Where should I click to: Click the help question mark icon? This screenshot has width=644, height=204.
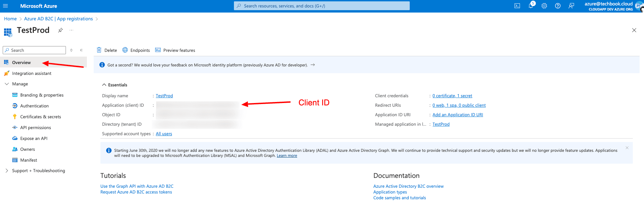point(557,6)
